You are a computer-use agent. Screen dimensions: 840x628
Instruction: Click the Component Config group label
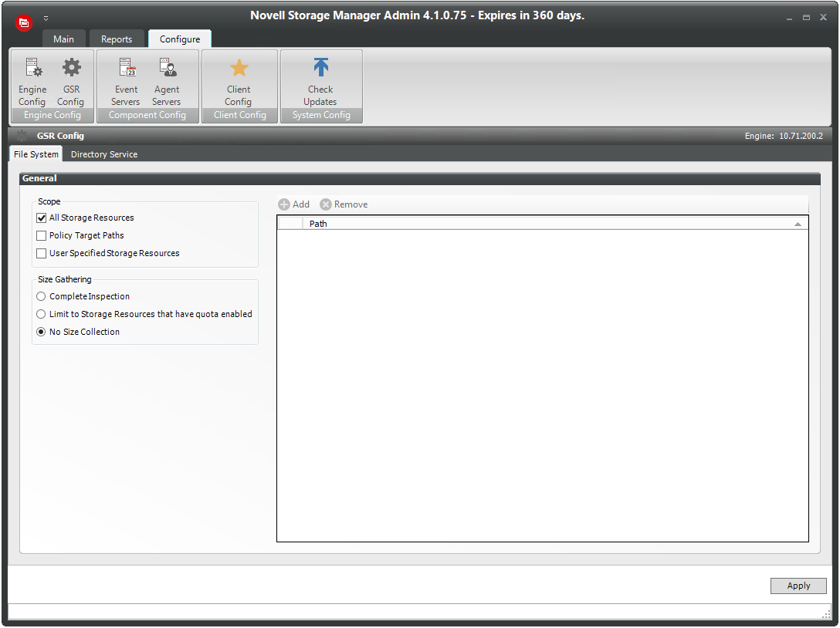147,115
